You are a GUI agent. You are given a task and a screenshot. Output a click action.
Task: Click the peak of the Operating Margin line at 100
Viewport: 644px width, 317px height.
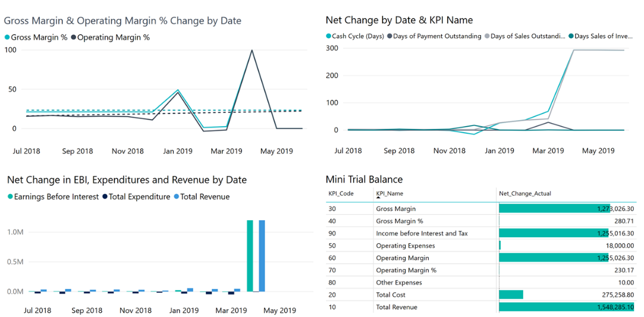[x=252, y=50]
